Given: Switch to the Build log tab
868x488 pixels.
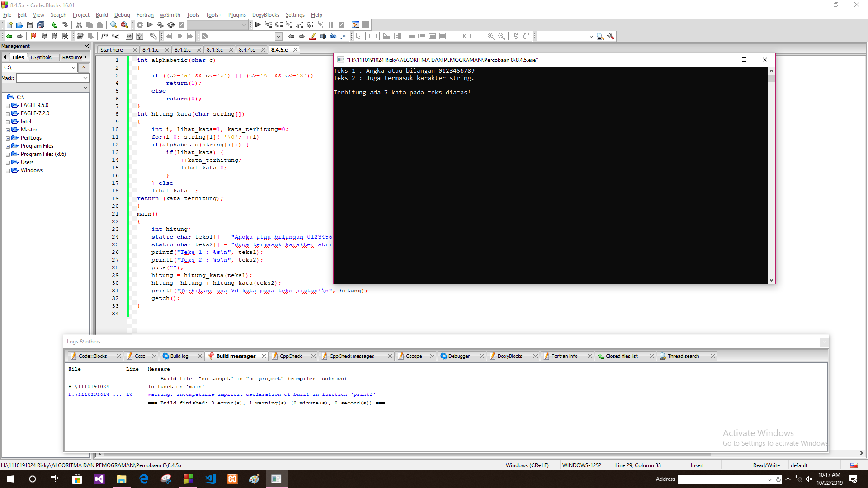Looking at the screenshot, I should (179, 356).
